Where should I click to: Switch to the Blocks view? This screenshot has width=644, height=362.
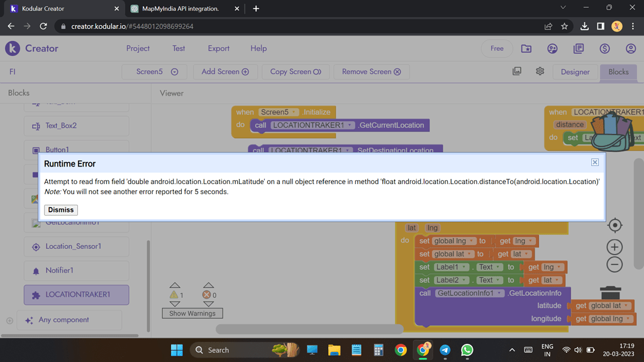(618, 72)
